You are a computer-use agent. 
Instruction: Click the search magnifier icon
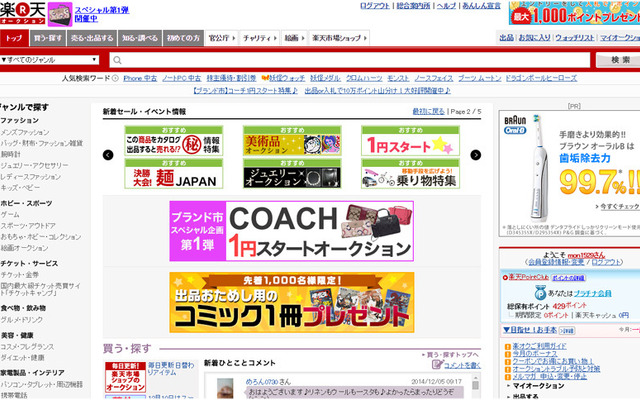pyautogui.click(x=118, y=60)
